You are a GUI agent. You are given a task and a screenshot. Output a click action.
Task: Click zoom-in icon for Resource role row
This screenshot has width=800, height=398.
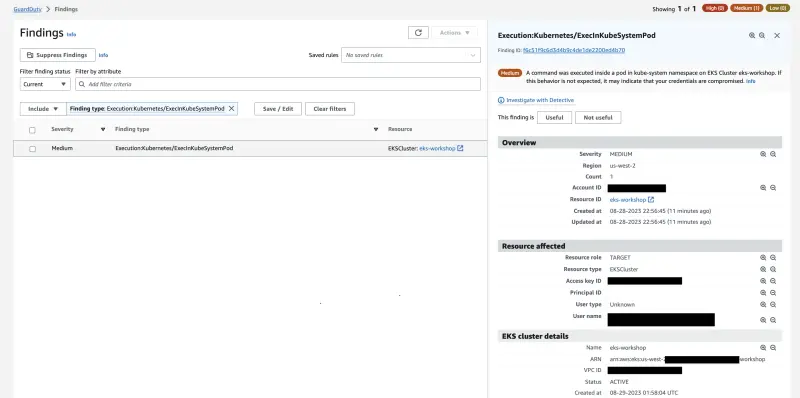click(763, 258)
